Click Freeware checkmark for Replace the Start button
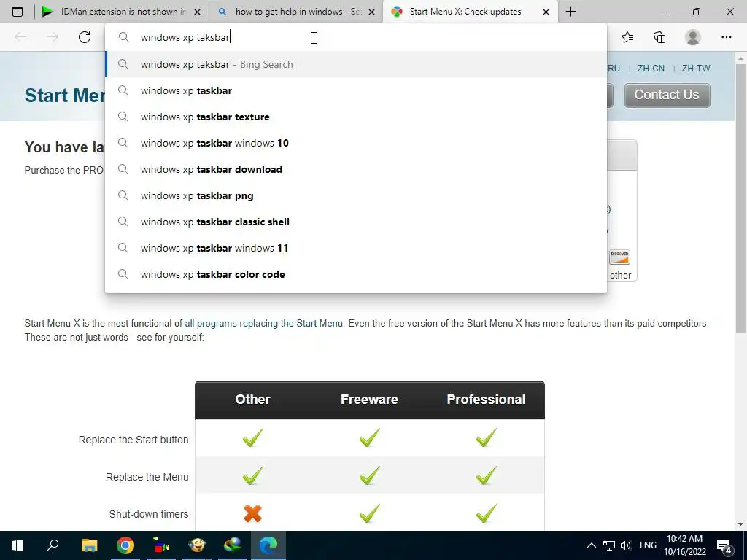Image resolution: width=747 pixels, height=560 pixels. pyautogui.click(x=370, y=437)
